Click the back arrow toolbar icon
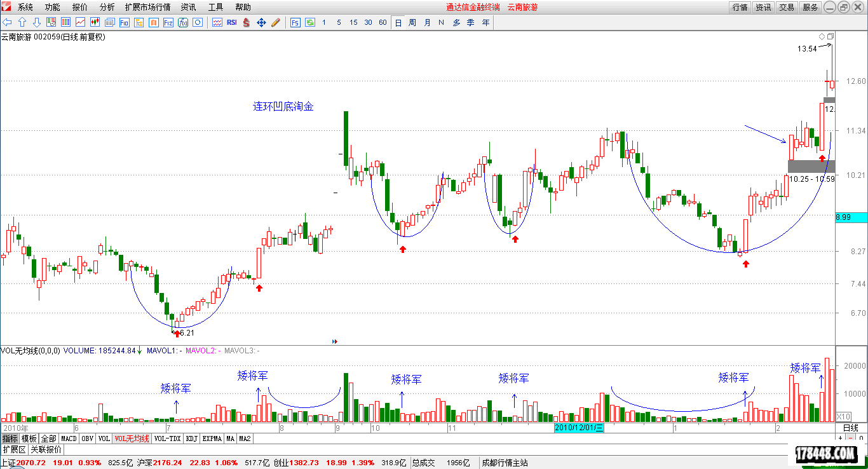868x469 pixels. coord(8,22)
